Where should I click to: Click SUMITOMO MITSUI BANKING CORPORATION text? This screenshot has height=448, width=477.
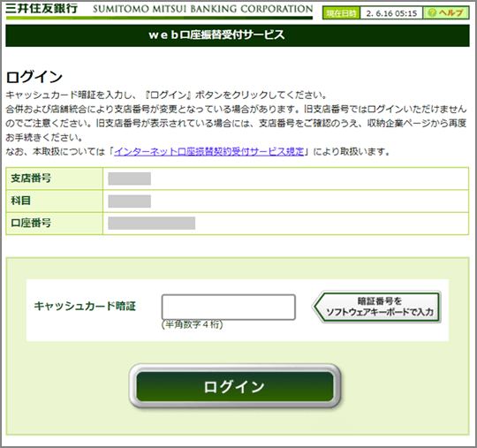[x=202, y=9]
